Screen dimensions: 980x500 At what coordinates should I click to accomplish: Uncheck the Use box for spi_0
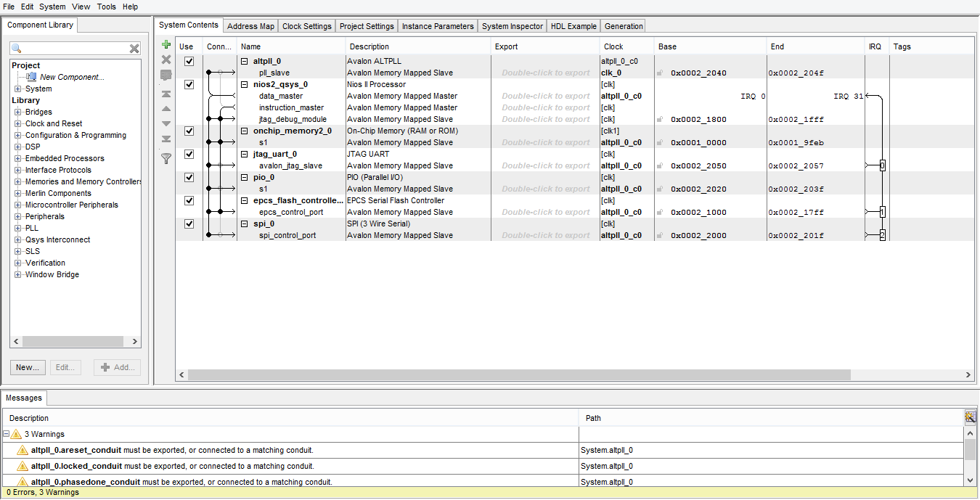coord(189,224)
